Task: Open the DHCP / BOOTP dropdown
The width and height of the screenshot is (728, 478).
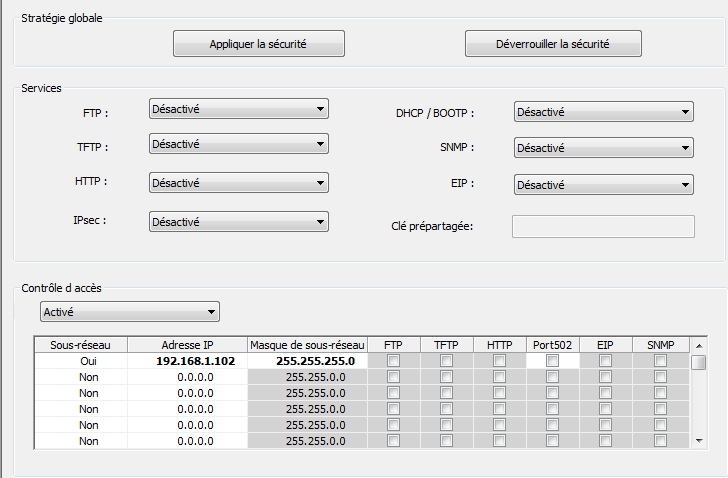Action: coord(603,112)
